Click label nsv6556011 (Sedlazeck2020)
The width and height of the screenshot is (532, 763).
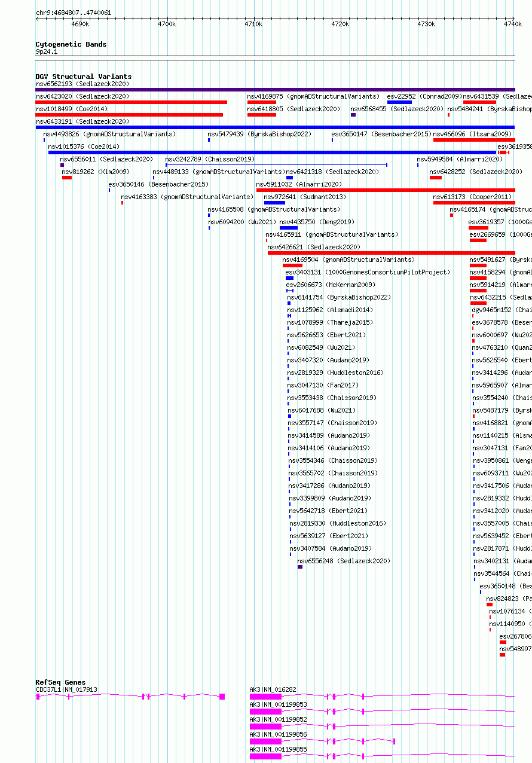(106, 160)
